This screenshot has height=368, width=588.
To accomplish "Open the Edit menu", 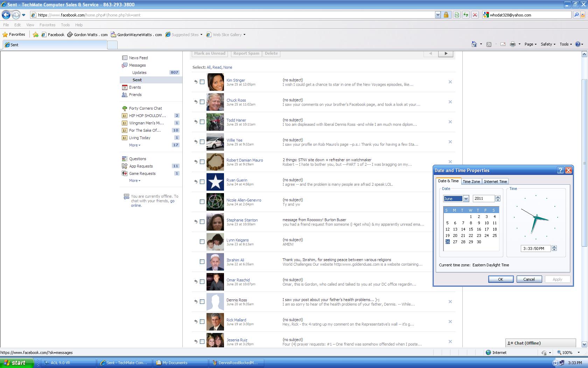I will click(x=17, y=25).
